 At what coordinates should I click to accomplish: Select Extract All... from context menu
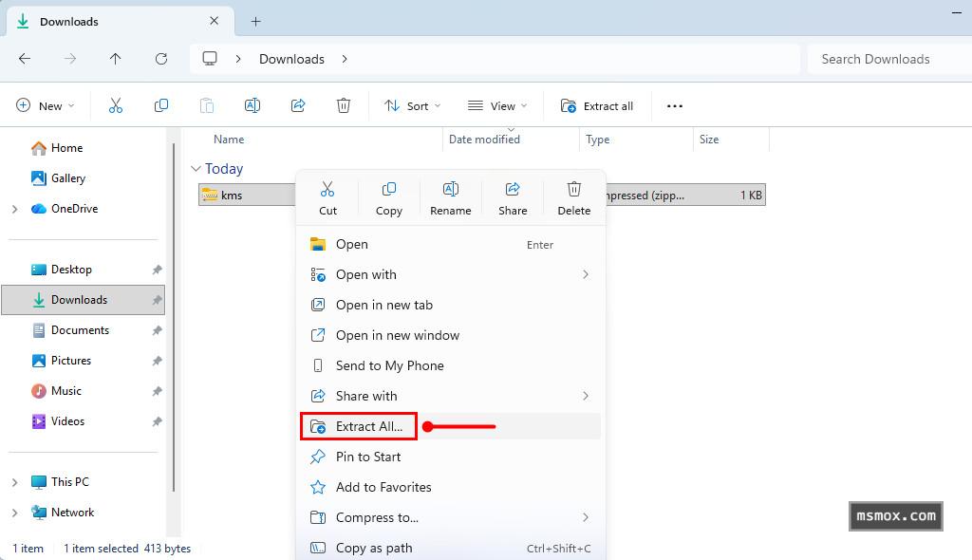368,426
